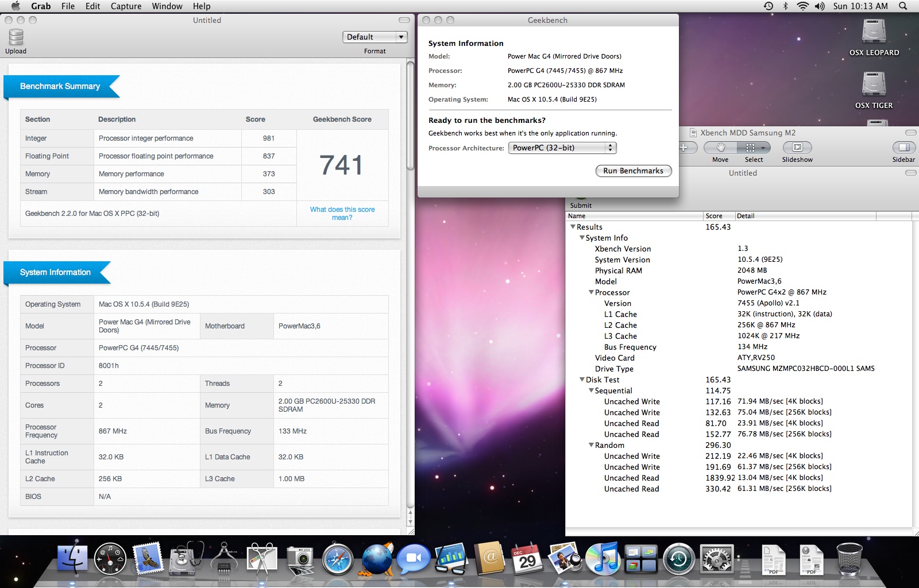The image size is (919, 588).
Task: Collapse the Processor node in Xbench
Action: (x=591, y=292)
